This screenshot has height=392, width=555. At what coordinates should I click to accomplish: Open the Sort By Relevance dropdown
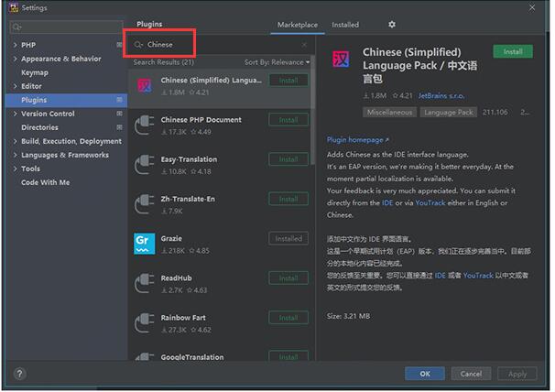[277, 62]
